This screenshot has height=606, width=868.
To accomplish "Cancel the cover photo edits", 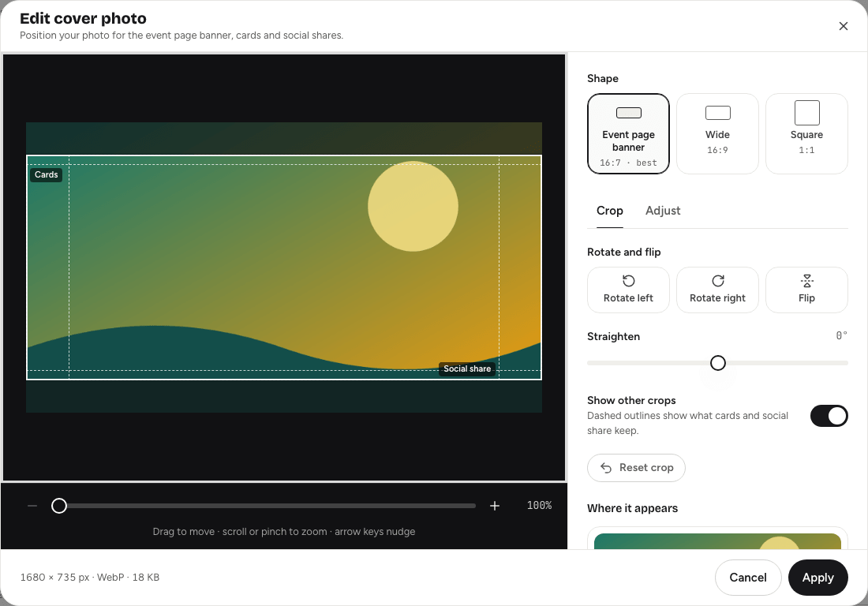I will (748, 578).
